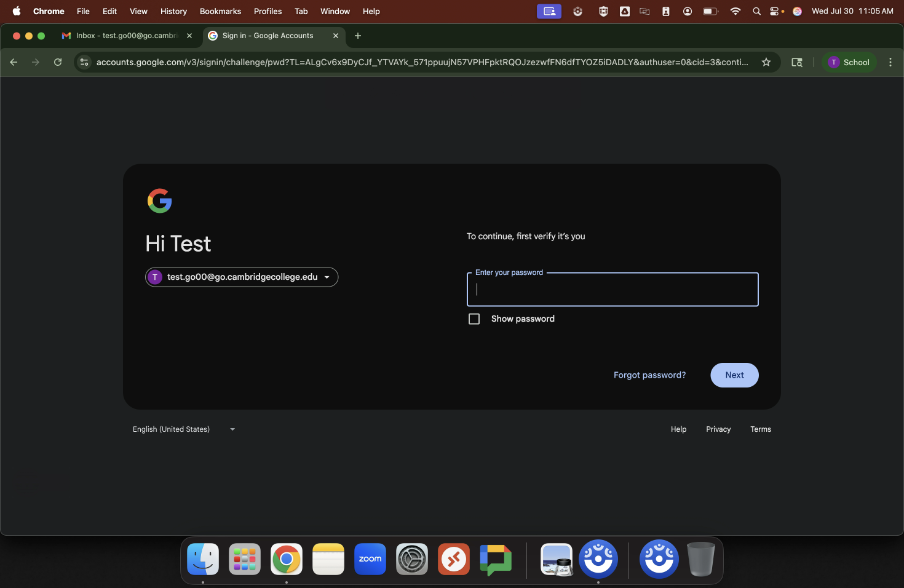Click the Google G logo

159,201
